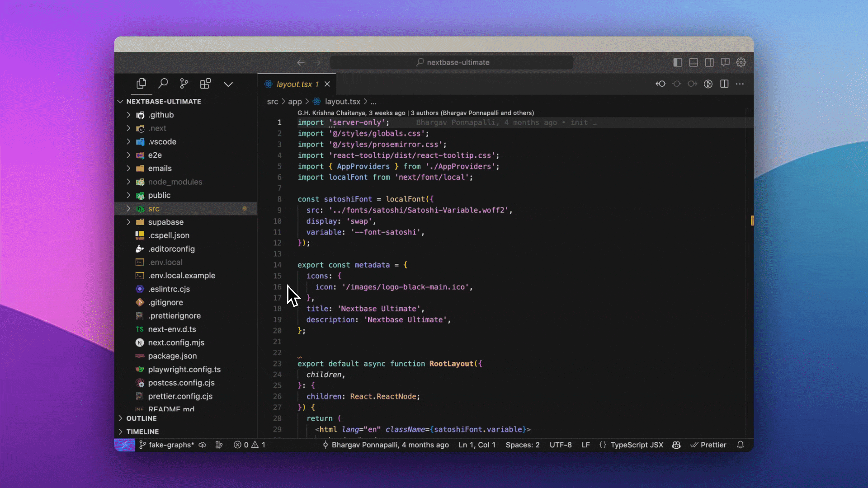Click the Explorer files icon
The width and height of the screenshot is (868, 488).
point(142,84)
